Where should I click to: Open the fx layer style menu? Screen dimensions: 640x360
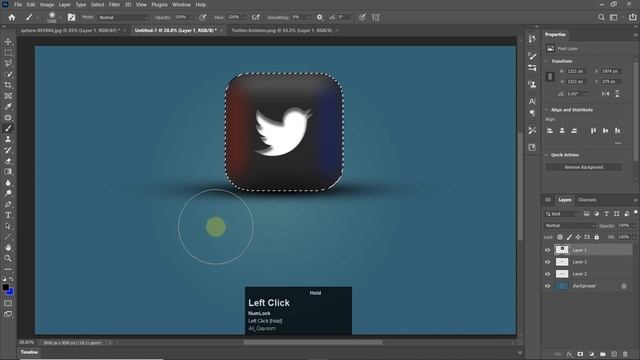tap(569, 354)
